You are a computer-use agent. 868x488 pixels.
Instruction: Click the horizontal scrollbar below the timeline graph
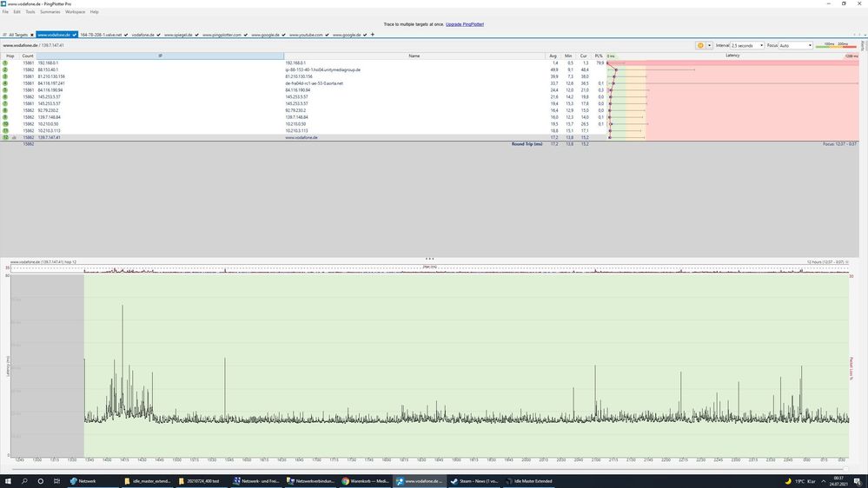click(429, 468)
